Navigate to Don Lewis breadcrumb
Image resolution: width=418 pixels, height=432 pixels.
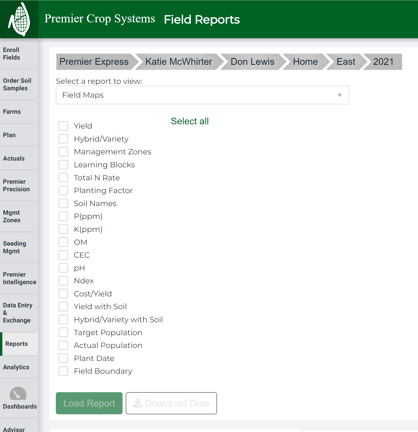pos(252,62)
